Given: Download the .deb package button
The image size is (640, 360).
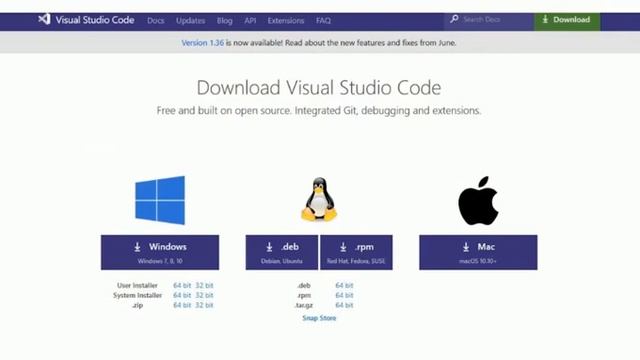Looking at the screenshot, I should [x=282, y=252].
